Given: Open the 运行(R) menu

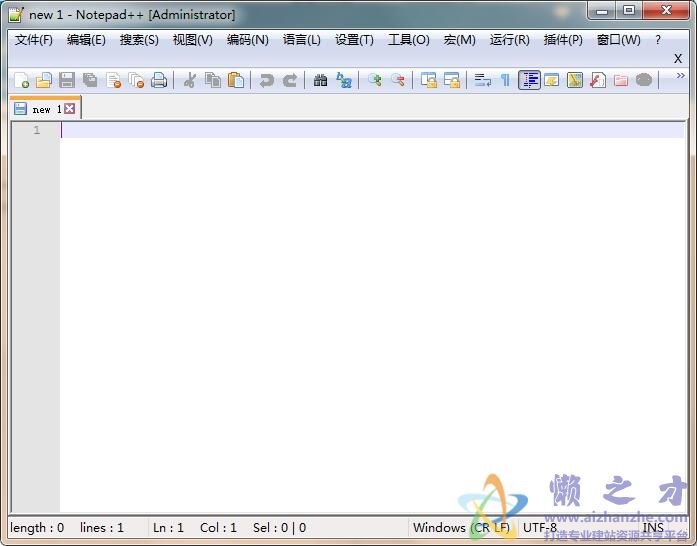Looking at the screenshot, I should (x=509, y=40).
